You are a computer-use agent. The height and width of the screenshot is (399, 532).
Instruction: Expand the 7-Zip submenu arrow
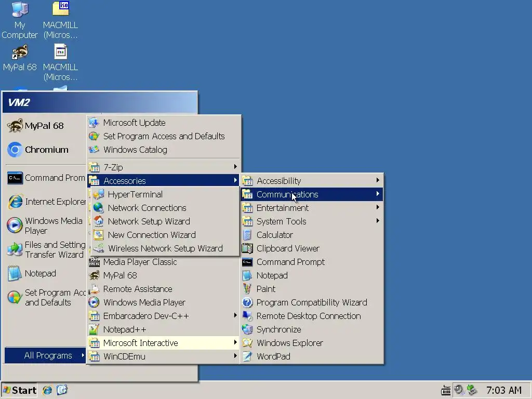tap(235, 167)
